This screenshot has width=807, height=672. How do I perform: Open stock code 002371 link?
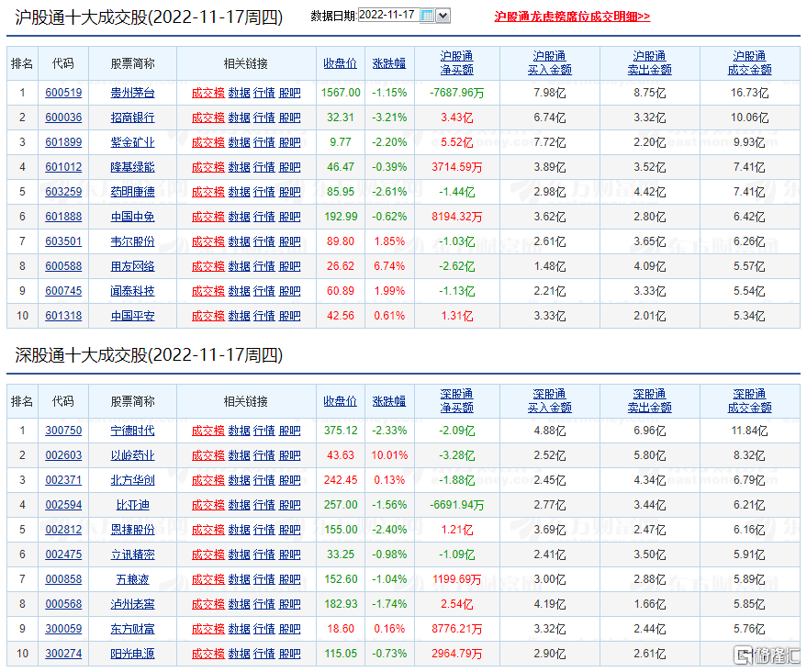pyautogui.click(x=63, y=479)
